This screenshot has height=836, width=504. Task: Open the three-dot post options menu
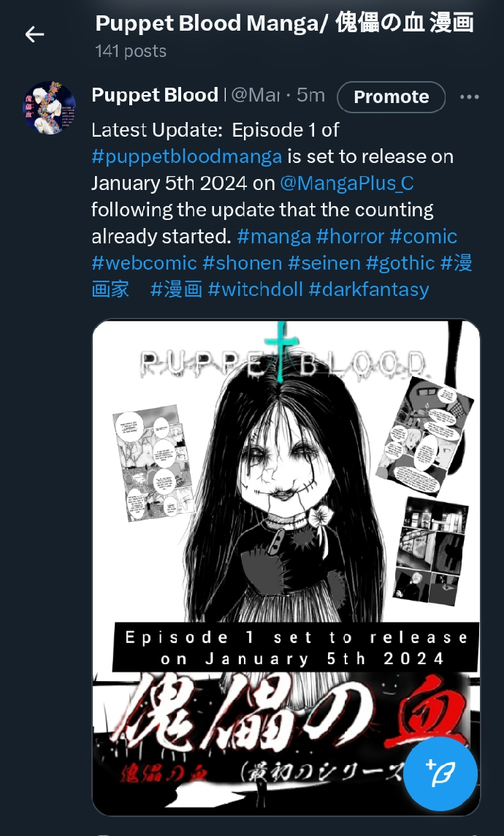point(469,97)
